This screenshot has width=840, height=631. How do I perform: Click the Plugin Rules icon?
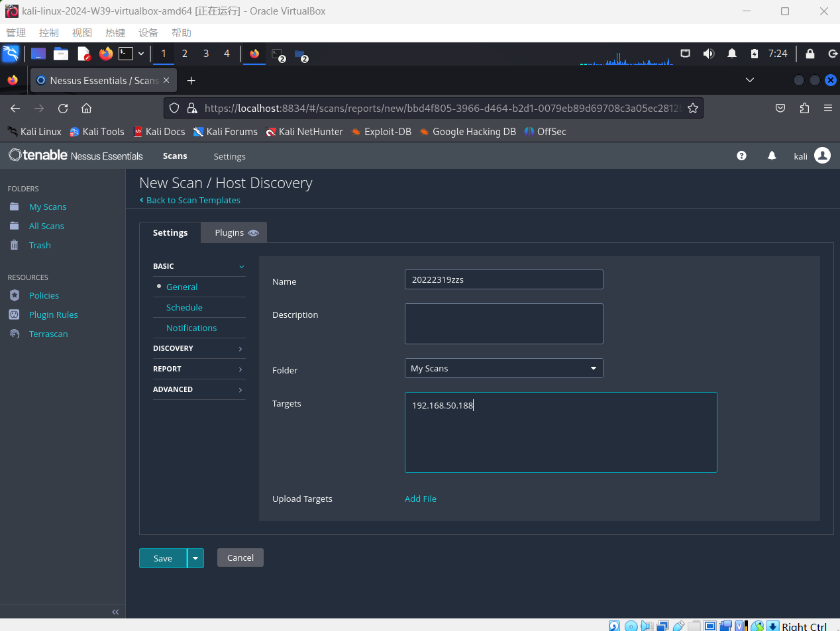coord(15,315)
